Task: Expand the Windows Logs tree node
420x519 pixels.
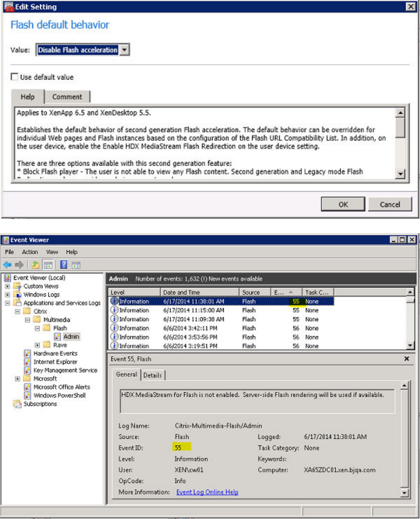Action: (7, 295)
